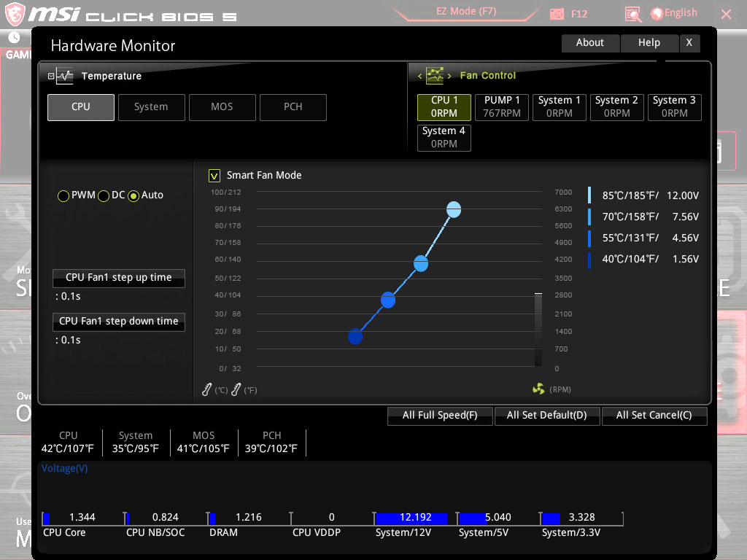
Task: Click the MSI dragon shield logo
Action: click(x=15, y=14)
